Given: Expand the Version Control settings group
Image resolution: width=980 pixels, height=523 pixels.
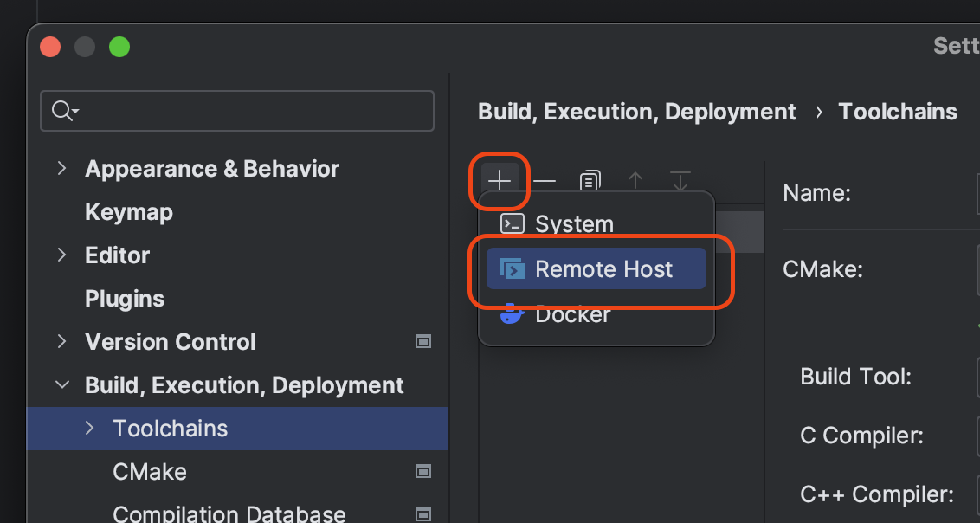Looking at the screenshot, I should click(x=61, y=342).
